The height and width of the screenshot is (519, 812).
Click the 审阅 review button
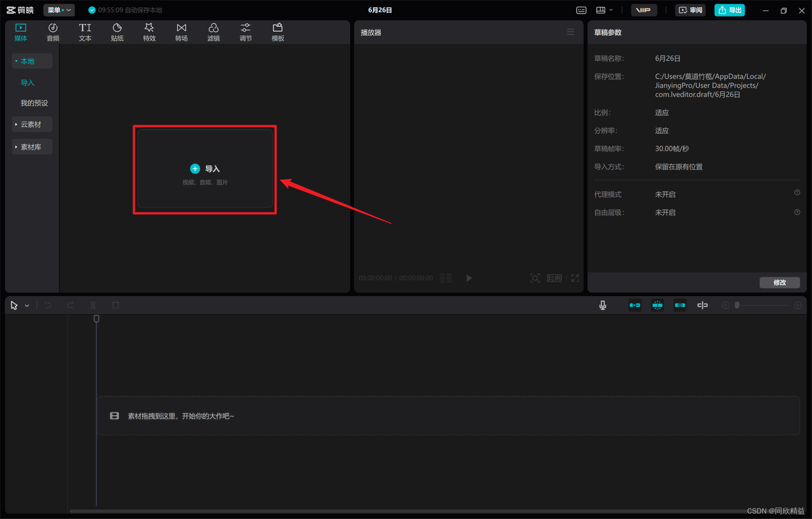pos(690,10)
